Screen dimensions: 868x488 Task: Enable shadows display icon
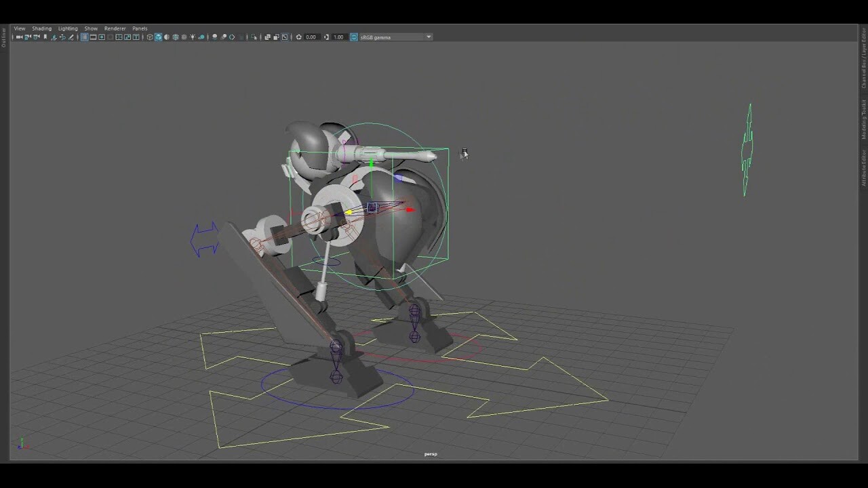[201, 37]
